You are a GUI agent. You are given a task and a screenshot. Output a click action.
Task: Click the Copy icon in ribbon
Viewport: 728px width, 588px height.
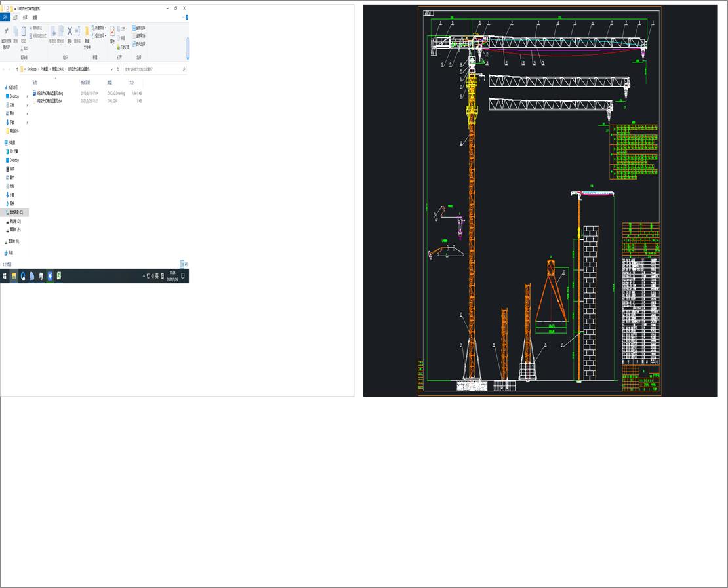15,31
